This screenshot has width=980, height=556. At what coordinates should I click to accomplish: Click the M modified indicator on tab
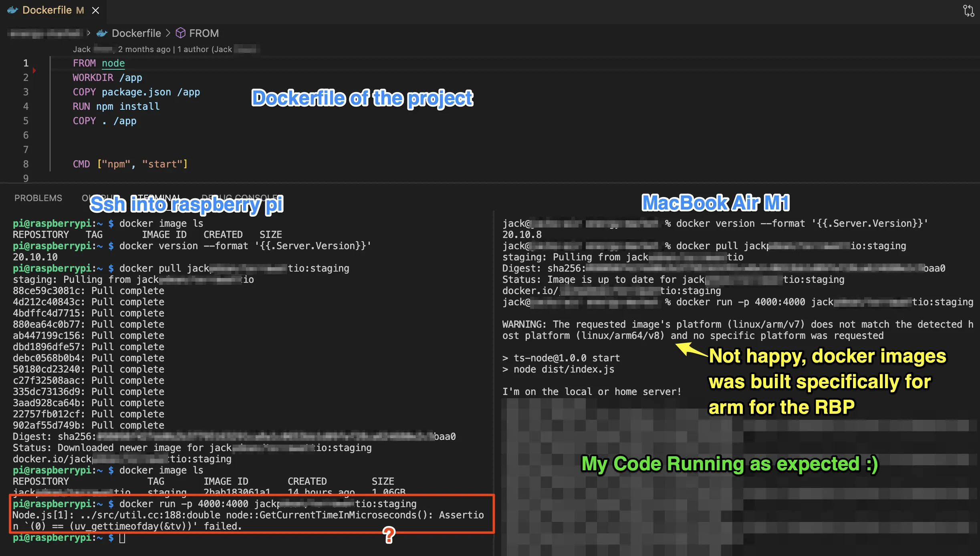tap(80, 10)
